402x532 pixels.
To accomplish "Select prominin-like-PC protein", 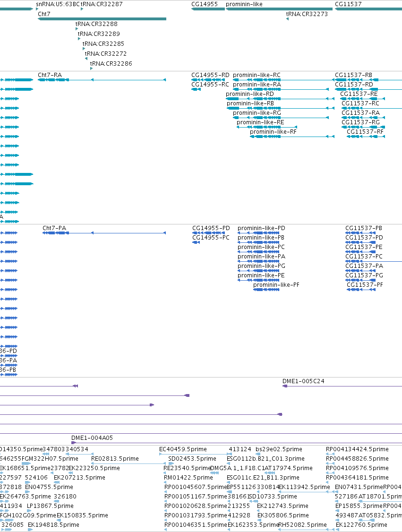I will point(261,247).
